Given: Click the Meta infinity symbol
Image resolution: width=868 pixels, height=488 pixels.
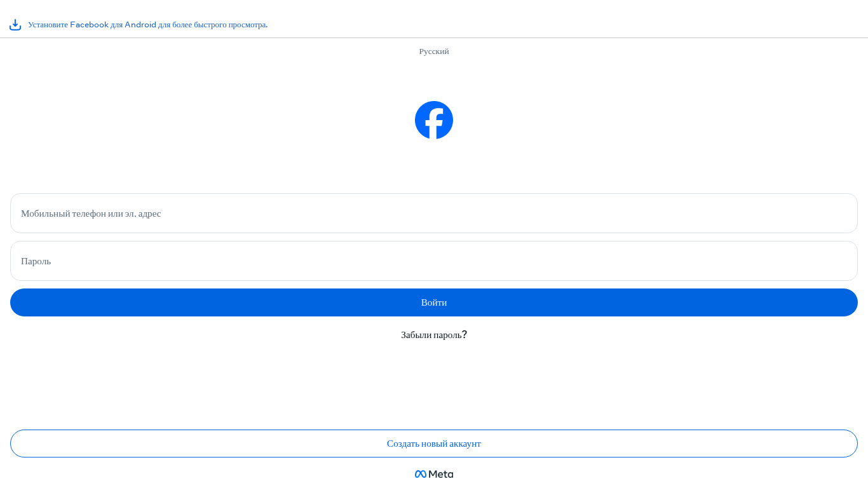Looking at the screenshot, I should [421, 474].
